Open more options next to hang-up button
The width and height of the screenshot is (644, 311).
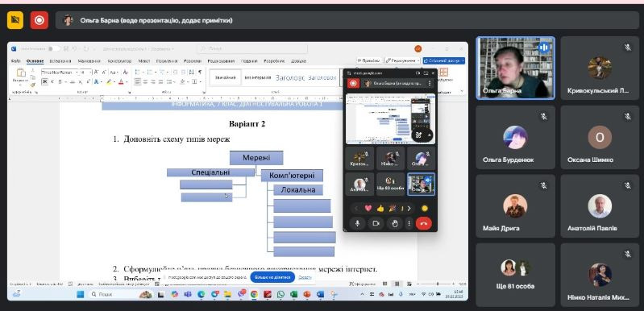(409, 223)
